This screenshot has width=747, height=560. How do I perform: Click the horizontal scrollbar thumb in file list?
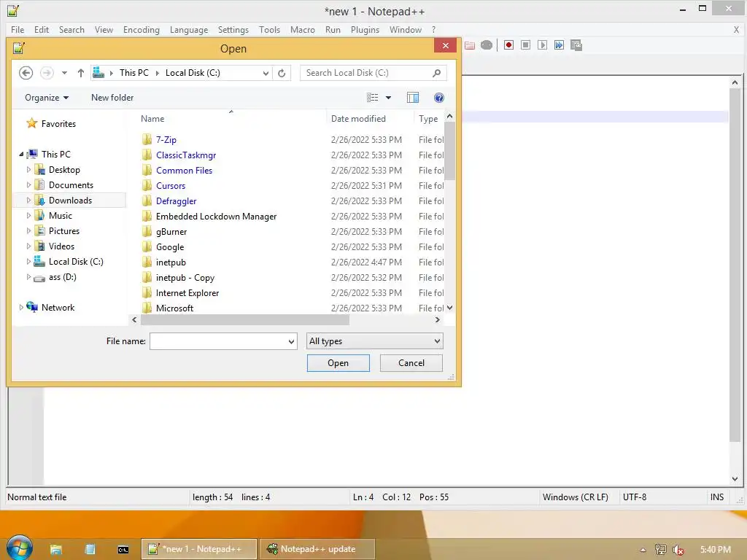[245, 320]
